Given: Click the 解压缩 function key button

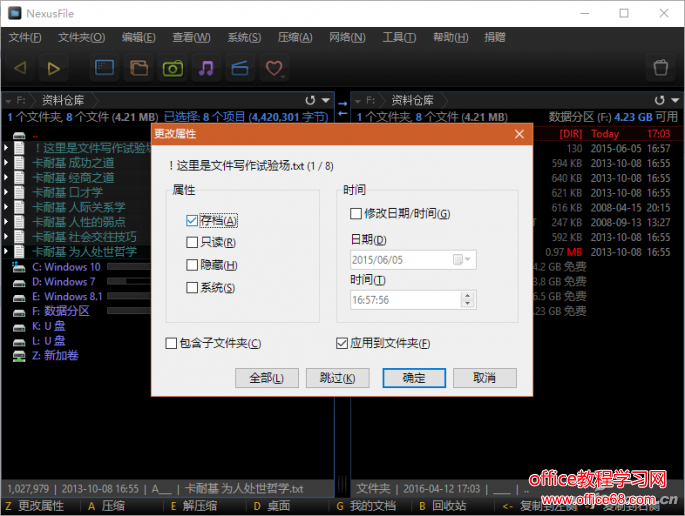Looking at the screenshot, I should coord(194,506).
